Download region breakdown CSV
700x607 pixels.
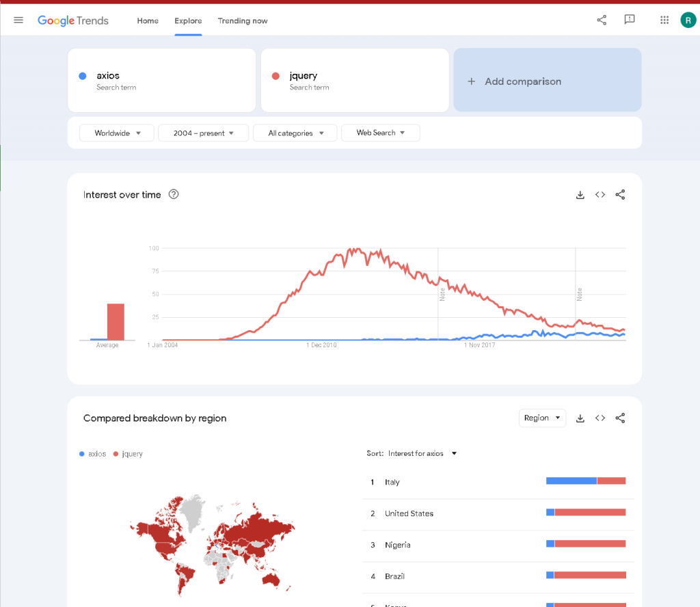(580, 418)
